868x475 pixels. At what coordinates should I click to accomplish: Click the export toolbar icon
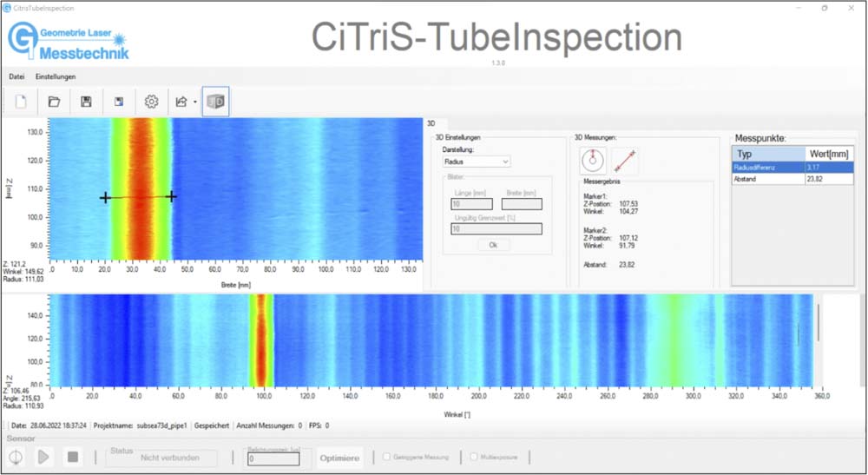tap(181, 102)
